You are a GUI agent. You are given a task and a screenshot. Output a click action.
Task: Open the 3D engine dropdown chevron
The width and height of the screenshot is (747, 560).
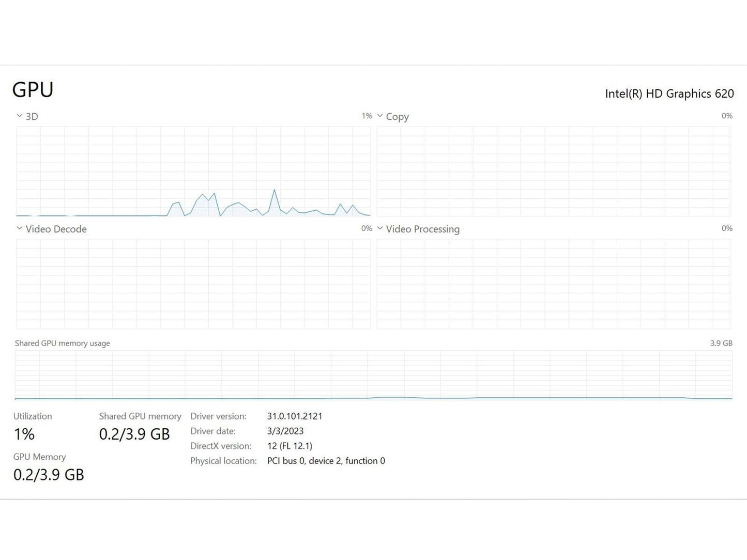20,116
